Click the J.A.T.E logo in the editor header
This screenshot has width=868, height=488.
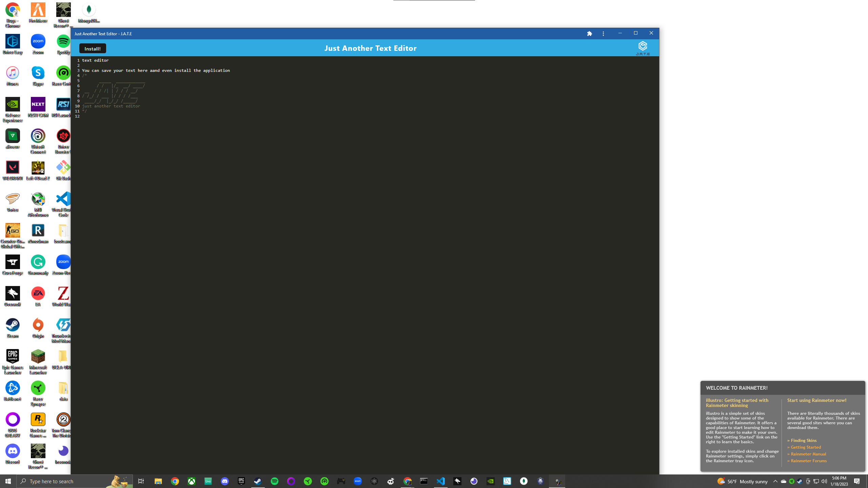(643, 46)
